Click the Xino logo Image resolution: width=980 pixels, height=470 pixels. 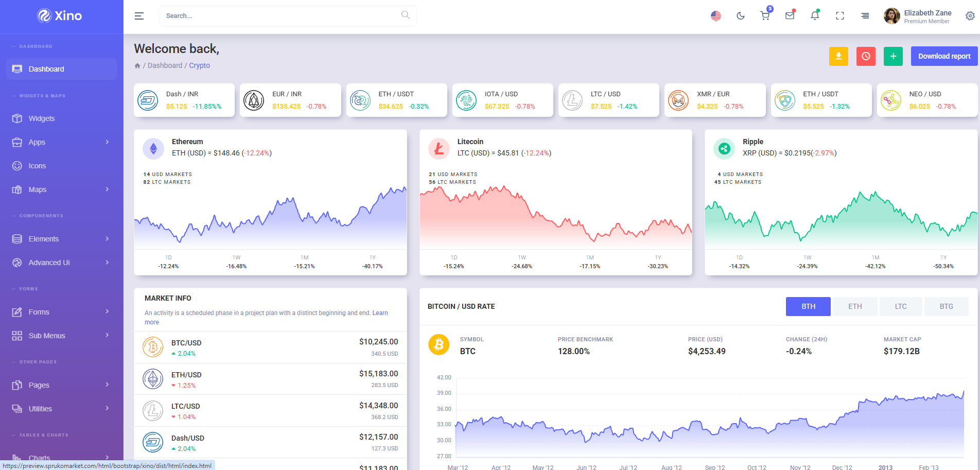coord(60,16)
